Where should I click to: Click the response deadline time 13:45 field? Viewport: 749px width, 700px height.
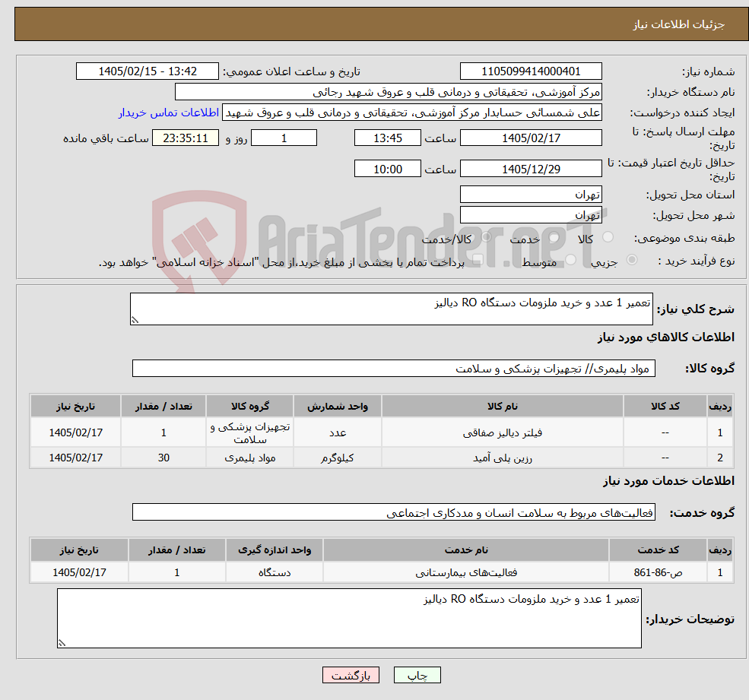(x=387, y=138)
